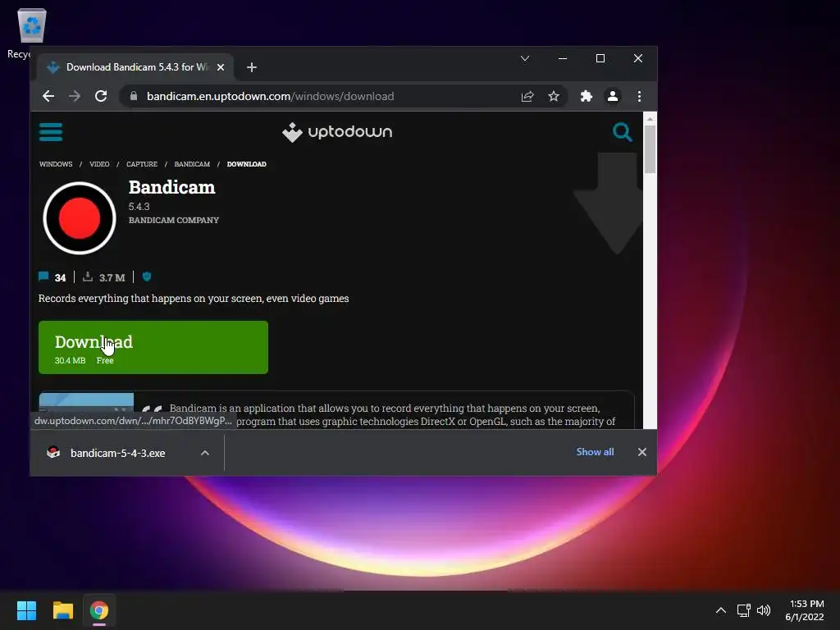
Task: Click the version text 5.4.3
Action: pyautogui.click(x=139, y=207)
